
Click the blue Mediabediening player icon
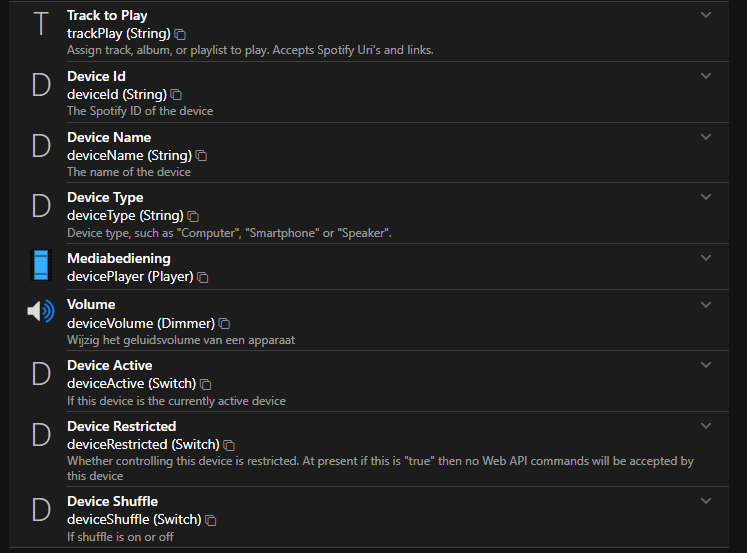click(x=41, y=266)
